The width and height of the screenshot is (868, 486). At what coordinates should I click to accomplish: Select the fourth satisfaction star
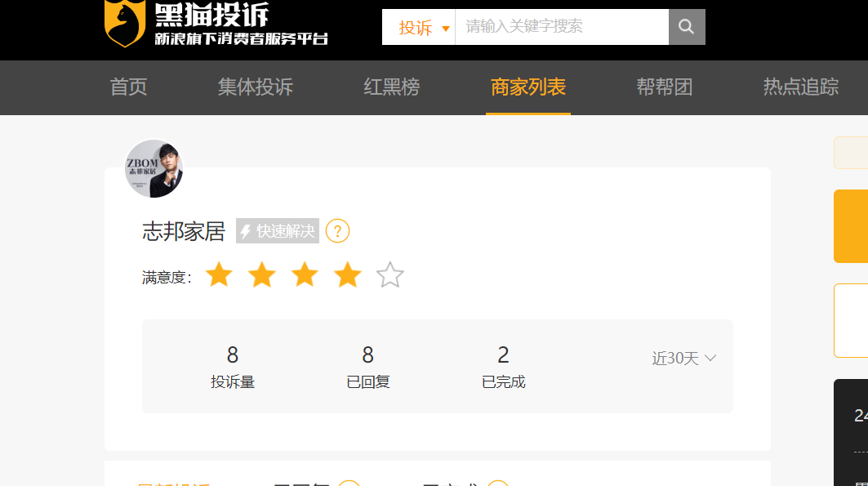point(347,275)
